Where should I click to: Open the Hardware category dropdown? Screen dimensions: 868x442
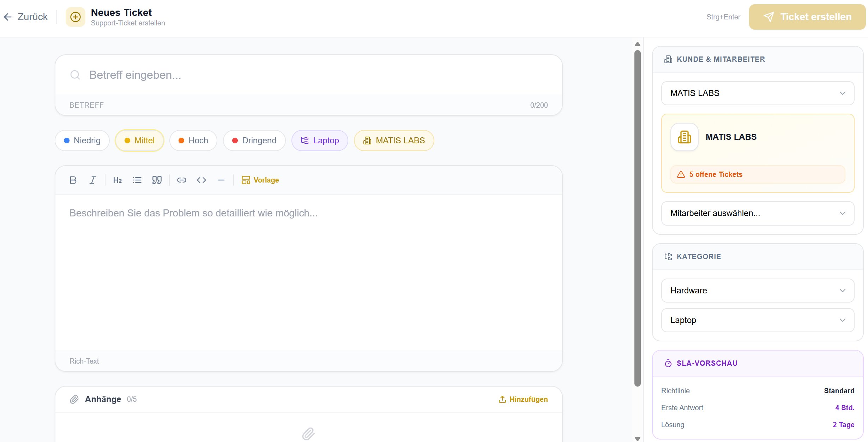pos(758,291)
